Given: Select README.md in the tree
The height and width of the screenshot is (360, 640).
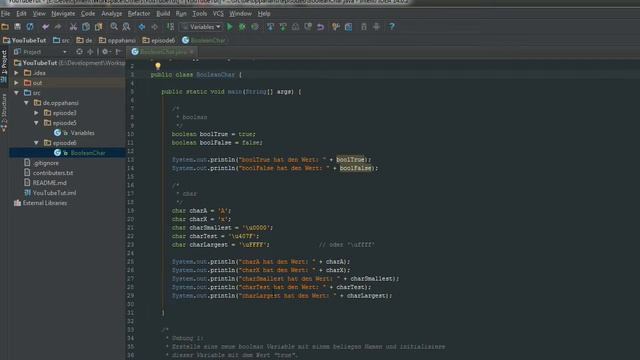Looking at the screenshot, I should [x=45, y=183].
